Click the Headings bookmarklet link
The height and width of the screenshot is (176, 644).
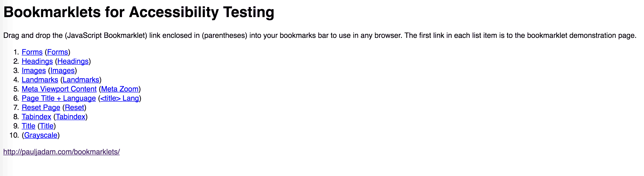point(73,61)
